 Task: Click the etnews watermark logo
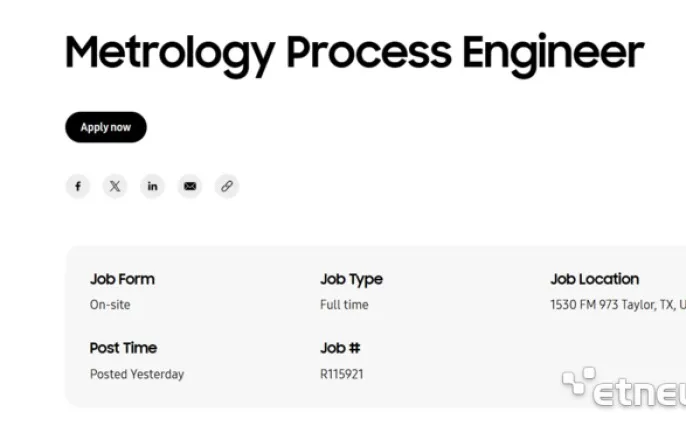click(x=623, y=388)
